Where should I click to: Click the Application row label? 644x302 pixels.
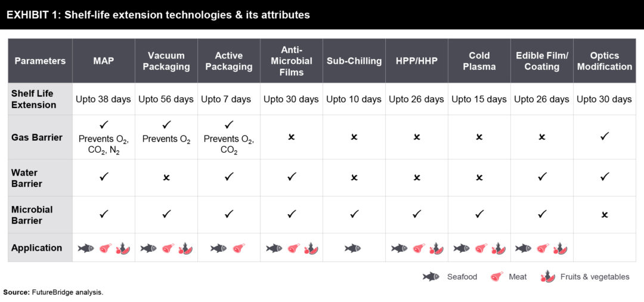click(36, 248)
